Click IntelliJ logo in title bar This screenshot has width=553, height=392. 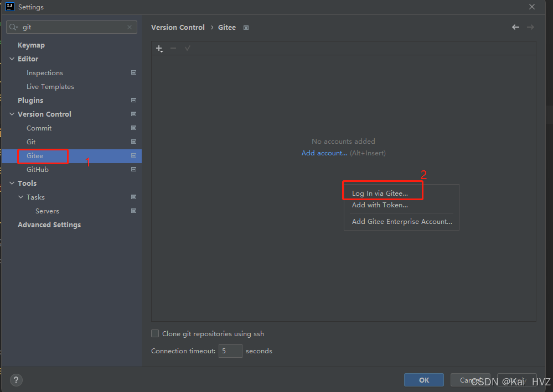click(x=10, y=7)
